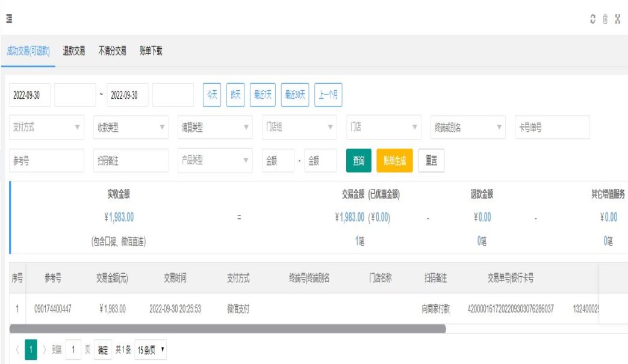Click the 重置 button
628x364 pixels.
coord(431,161)
